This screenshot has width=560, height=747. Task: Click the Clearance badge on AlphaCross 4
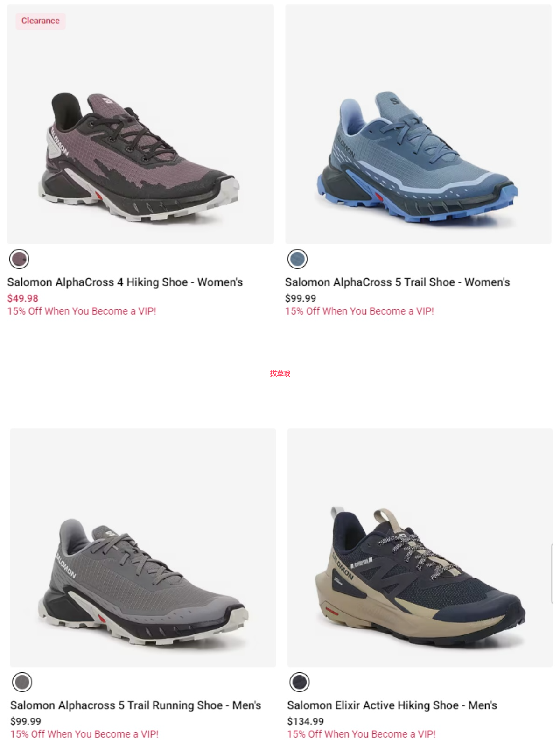pos(41,21)
